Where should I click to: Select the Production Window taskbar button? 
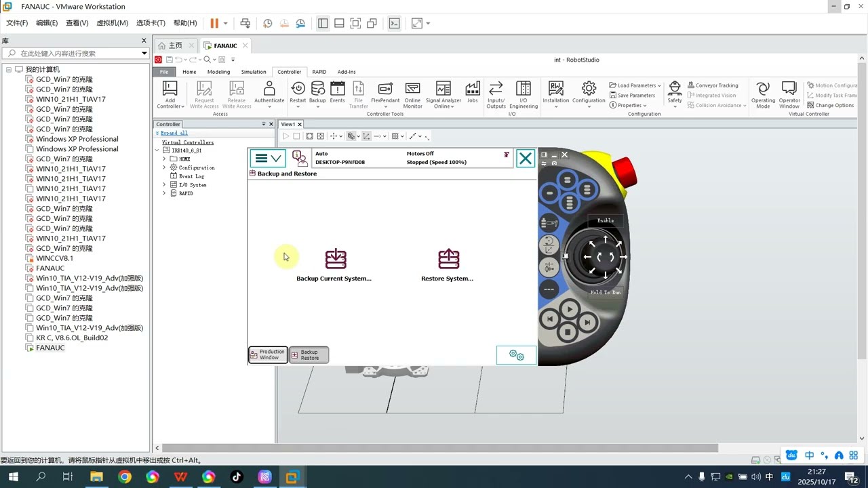tap(268, 354)
